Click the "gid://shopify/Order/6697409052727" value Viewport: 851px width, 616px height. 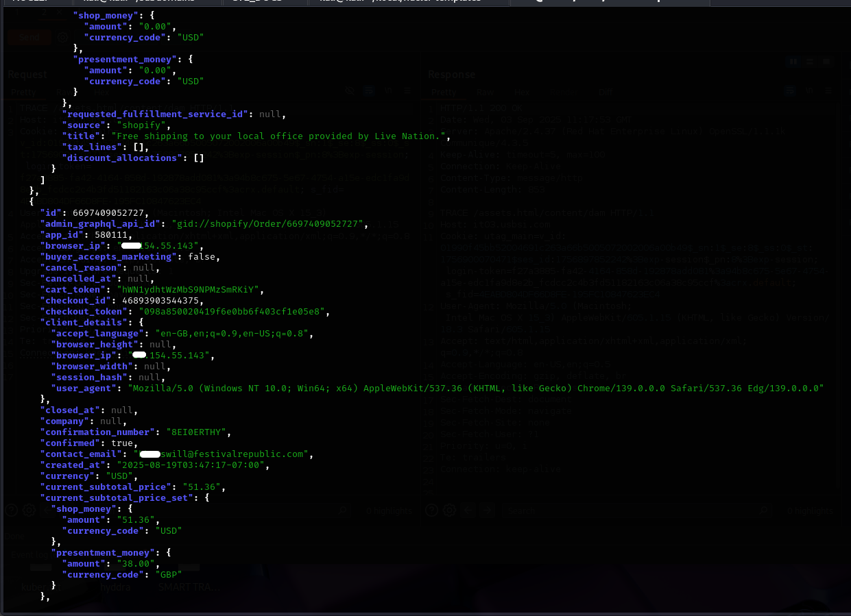[x=269, y=224]
